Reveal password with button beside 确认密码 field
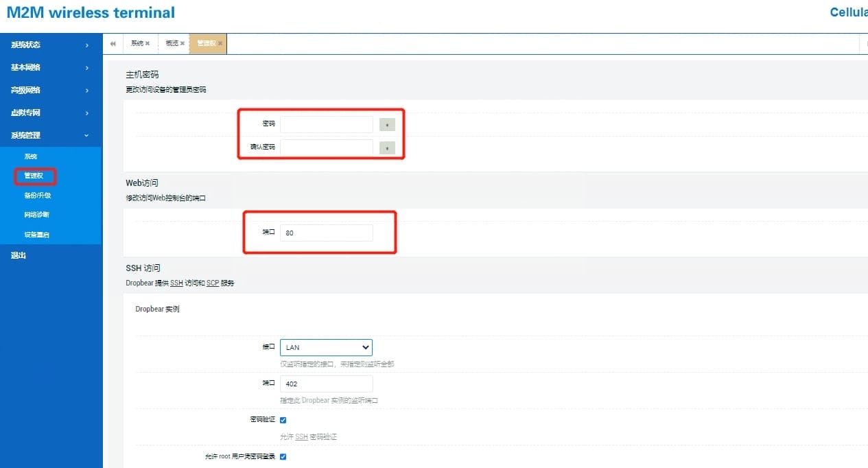Screen dimensions: 868x468 (387, 148)
